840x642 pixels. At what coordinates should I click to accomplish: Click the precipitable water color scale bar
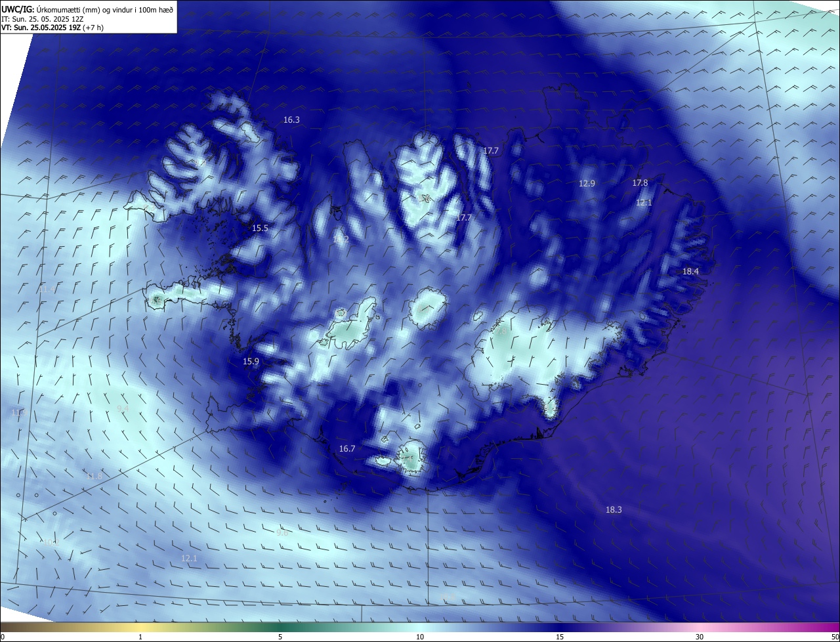tap(420, 628)
